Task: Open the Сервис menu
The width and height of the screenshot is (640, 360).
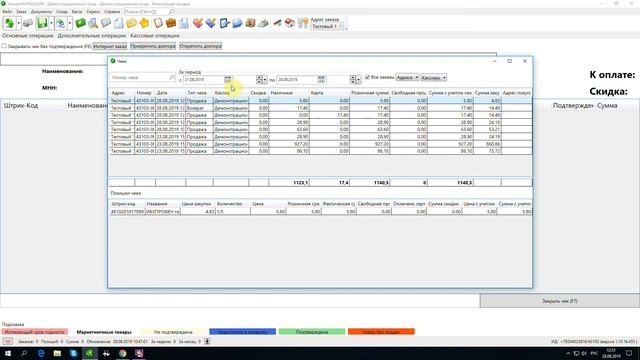Action: (x=93, y=12)
